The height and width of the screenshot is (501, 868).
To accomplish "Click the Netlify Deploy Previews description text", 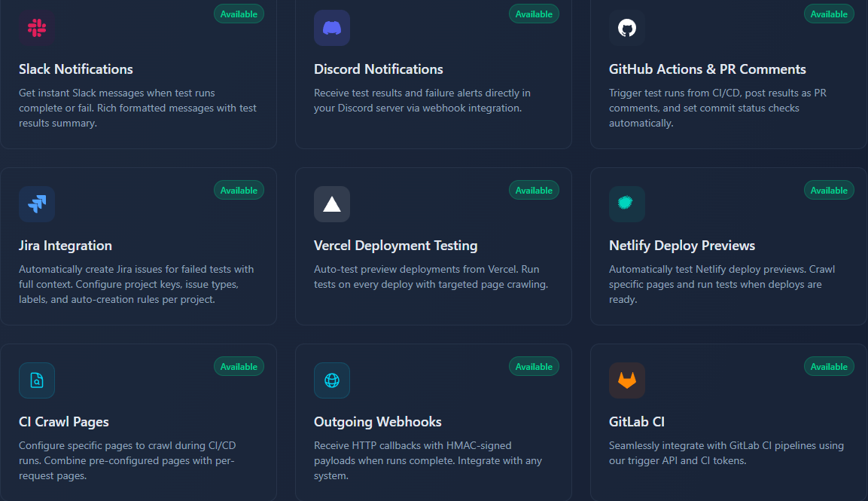I will coord(721,284).
